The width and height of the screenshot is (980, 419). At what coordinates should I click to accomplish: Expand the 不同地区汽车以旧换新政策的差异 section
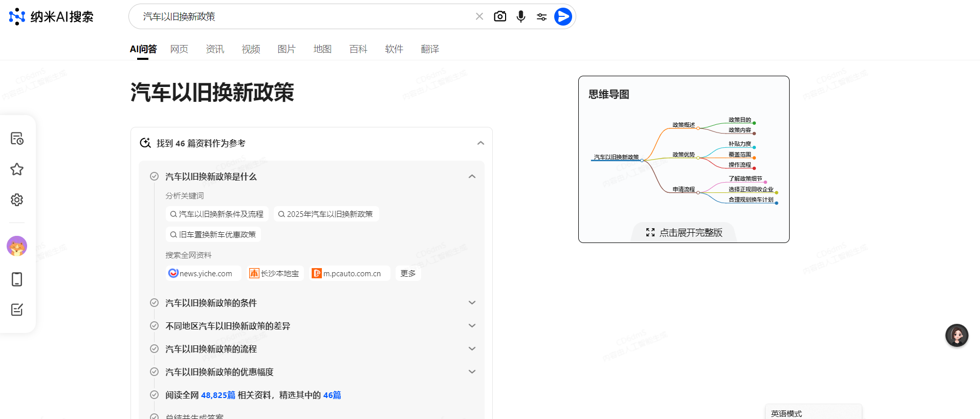click(x=472, y=326)
